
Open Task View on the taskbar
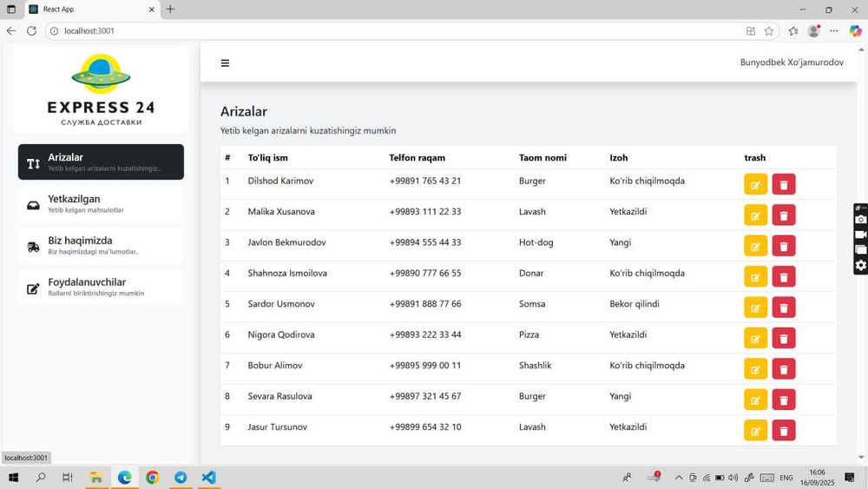[x=68, y=478]
